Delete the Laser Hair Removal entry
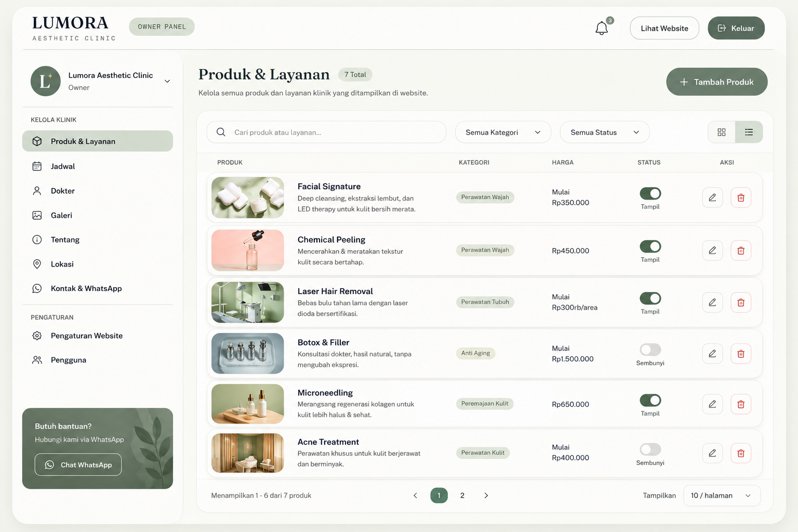 (741, 302)
